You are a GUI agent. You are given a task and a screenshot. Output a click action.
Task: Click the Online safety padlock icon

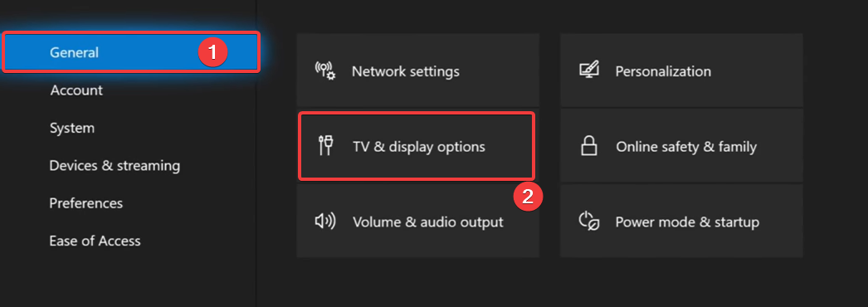pos(588,146)
